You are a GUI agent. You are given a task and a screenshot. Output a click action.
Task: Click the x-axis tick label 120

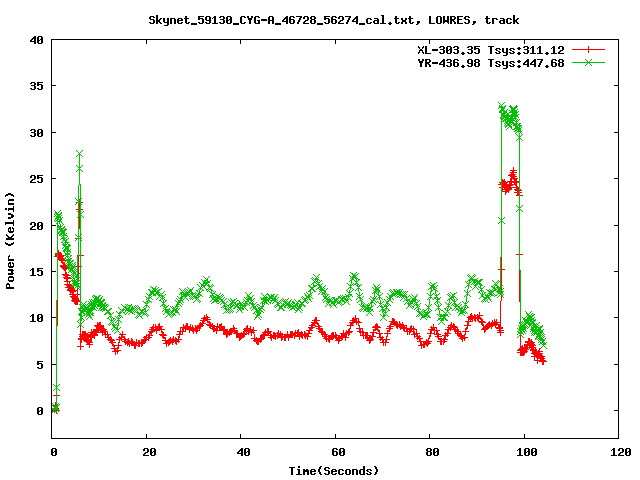(620, 452)
